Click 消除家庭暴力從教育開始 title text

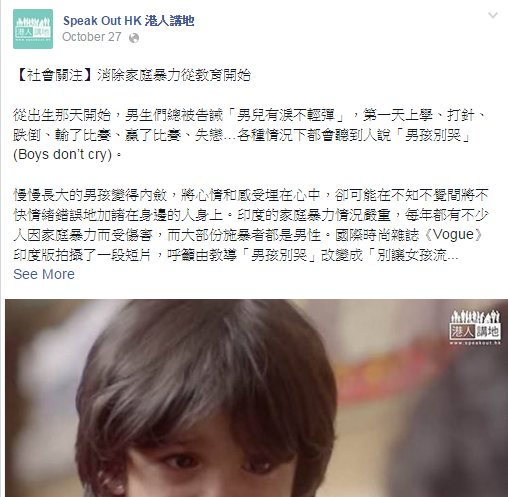[174, 76]
